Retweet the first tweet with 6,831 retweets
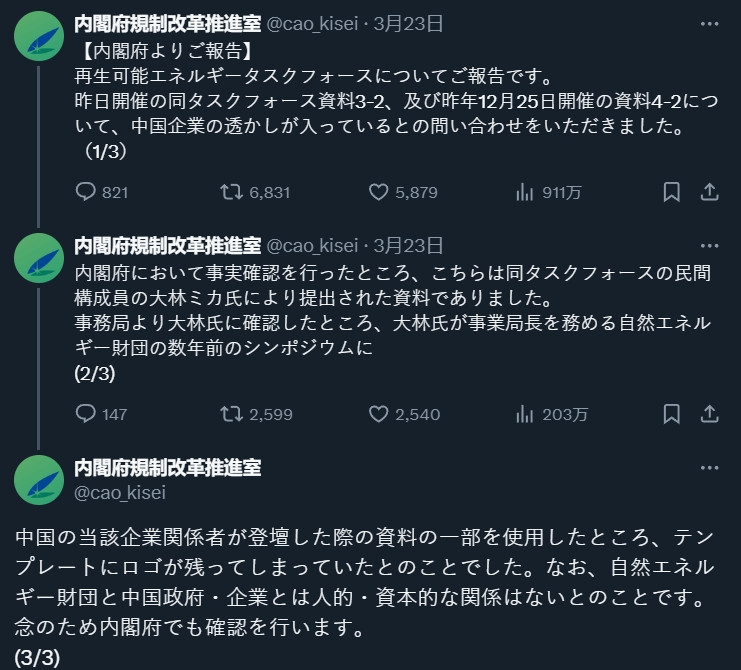The height and width of the screenshot is (670, 741). (231, 192)
